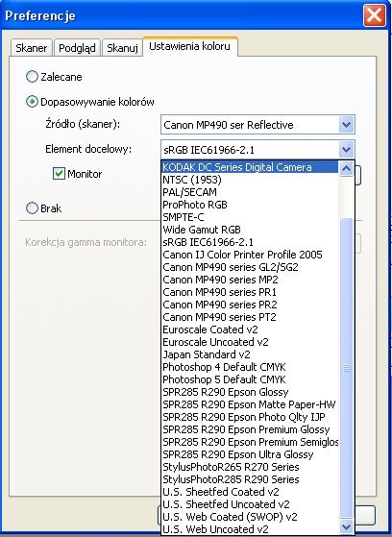Select Photoshop 4 Default CMYK
The width and height of the screenshot is (392, 537).
250,367
